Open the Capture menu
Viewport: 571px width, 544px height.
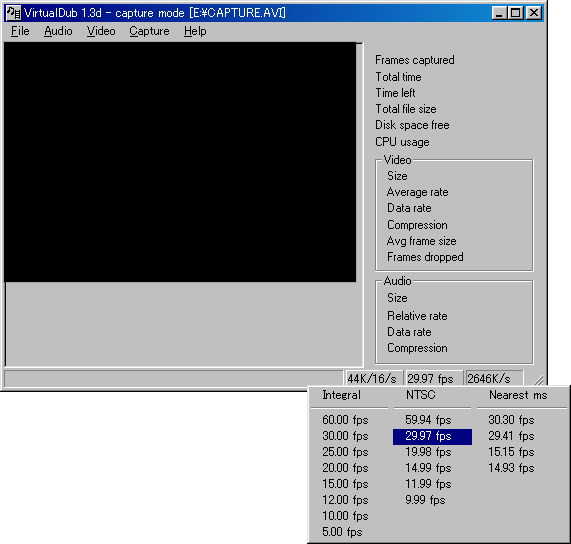point(149,31)
